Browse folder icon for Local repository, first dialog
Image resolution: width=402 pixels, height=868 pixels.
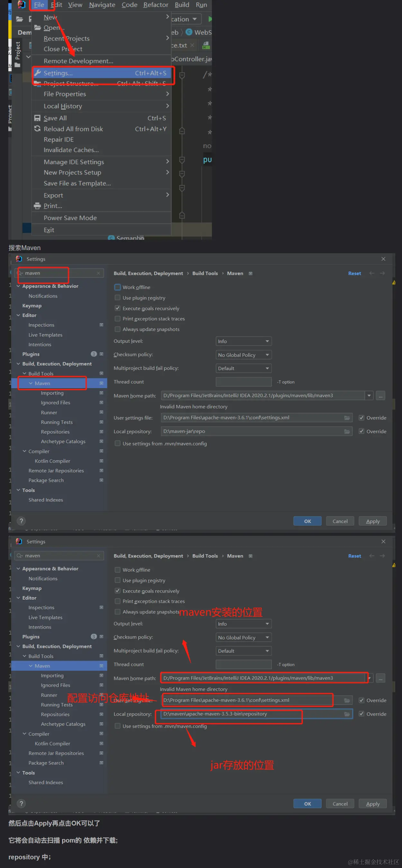pyautogui.click(x=347, y=432)
